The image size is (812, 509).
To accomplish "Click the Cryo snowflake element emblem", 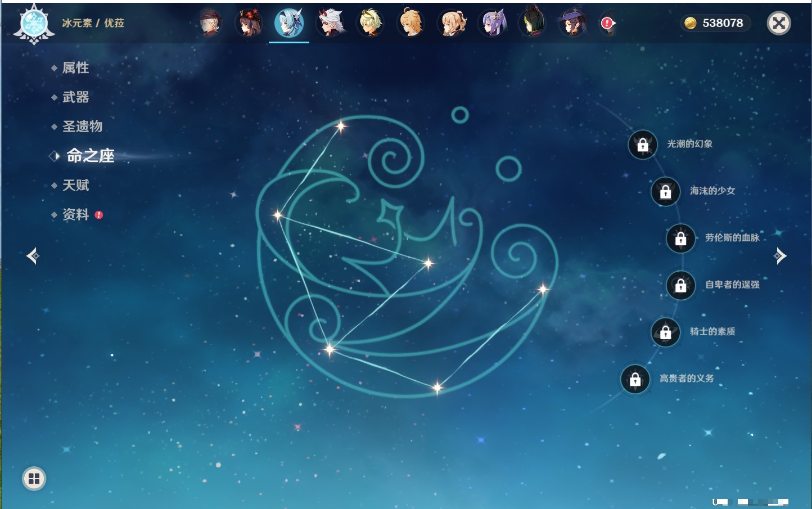I will [34, 24].
